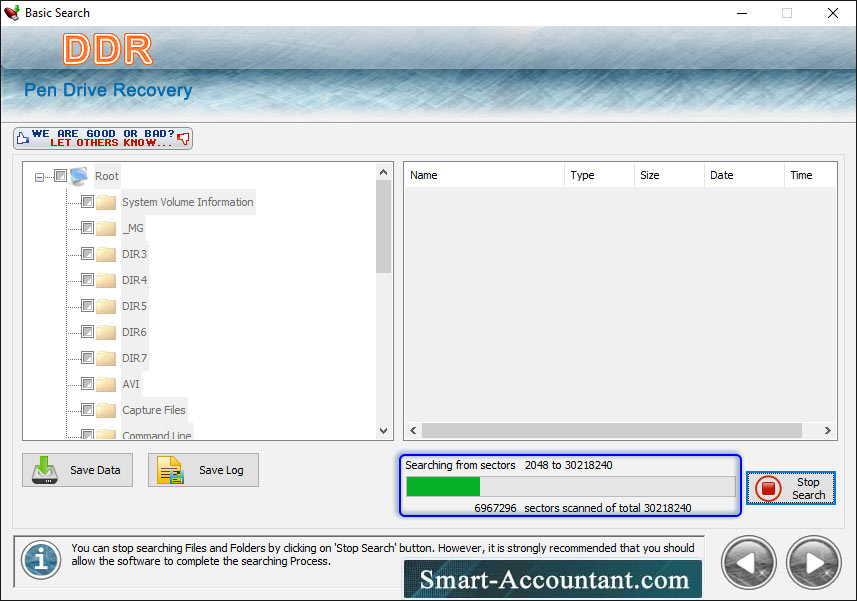857x601 pixels.
Task: Click the Save Log document icon
Action: (170, 470)
